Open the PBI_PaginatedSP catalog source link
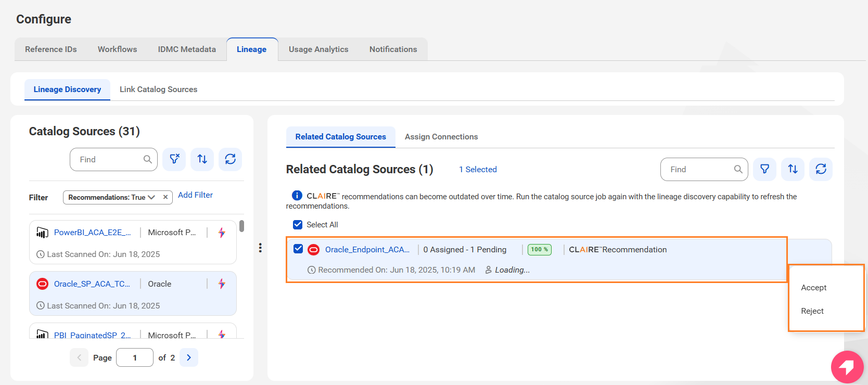868x385 pixels. click(x=93, y=335)
